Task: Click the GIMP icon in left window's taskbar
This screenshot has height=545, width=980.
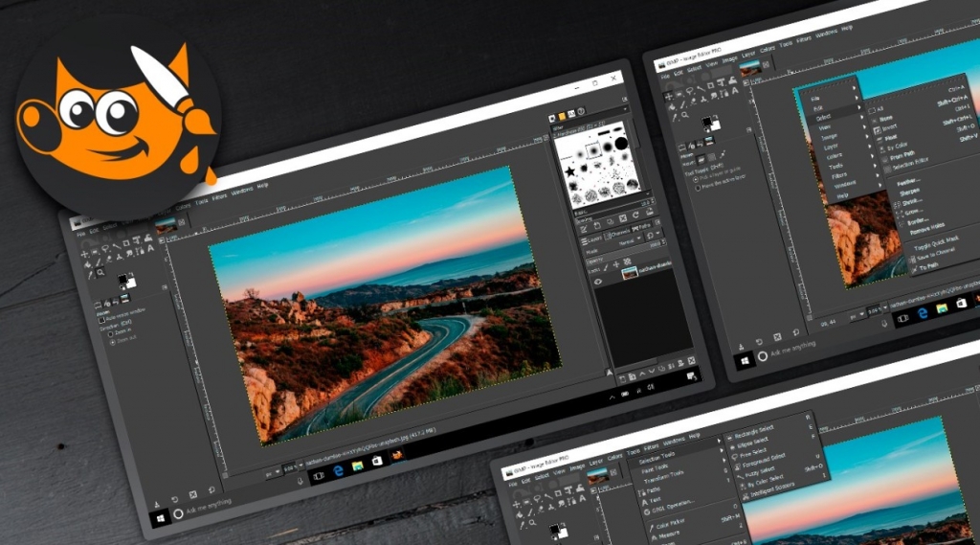Action: coord(397,456)
